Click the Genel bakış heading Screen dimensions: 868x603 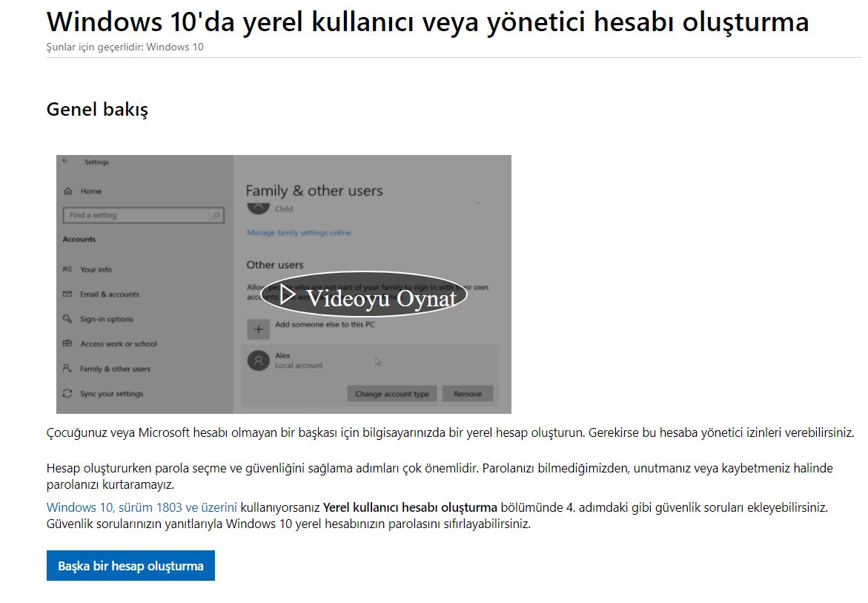(x=97, y=110)
